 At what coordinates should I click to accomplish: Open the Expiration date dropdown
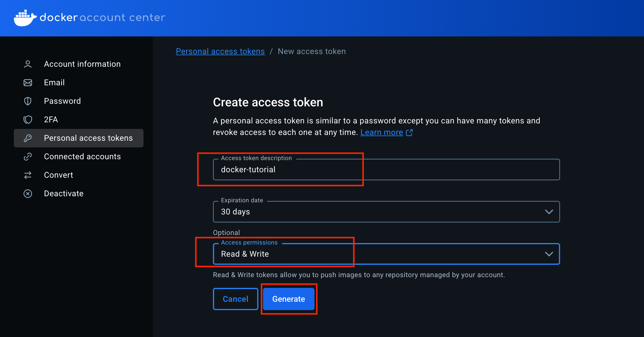[x=387, y=212]
